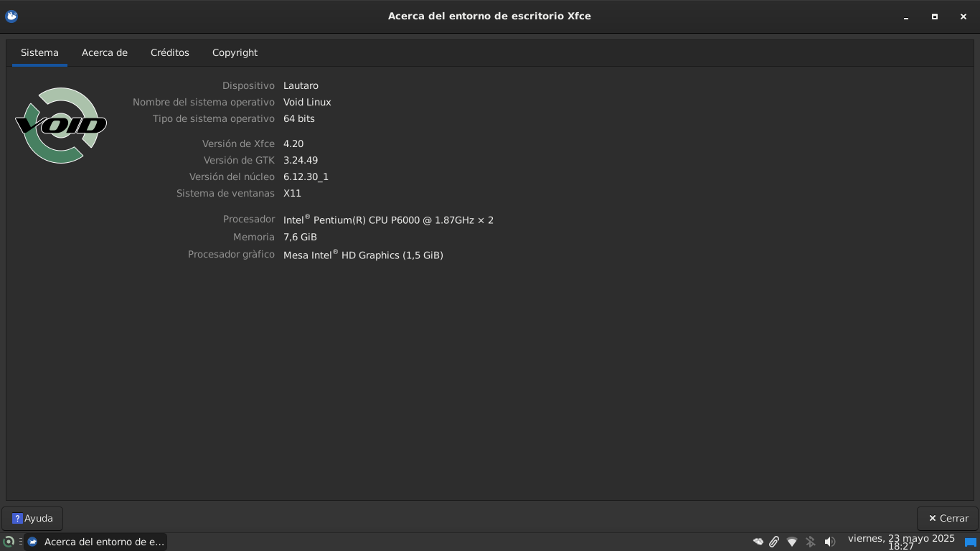
Task: Click the Procesador gràfico label
Action: pos(231,254)
